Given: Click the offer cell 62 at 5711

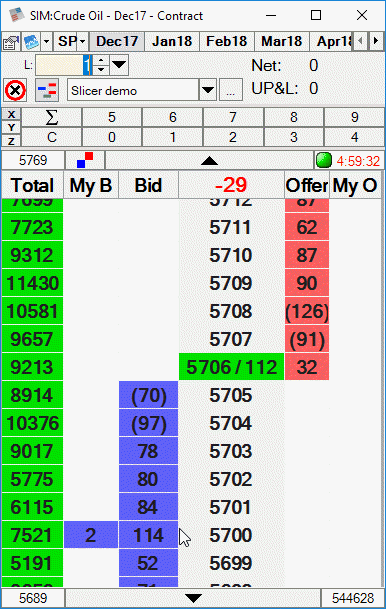Looking at the screenshot, I should pyautogui.click(x=307, y=227).
